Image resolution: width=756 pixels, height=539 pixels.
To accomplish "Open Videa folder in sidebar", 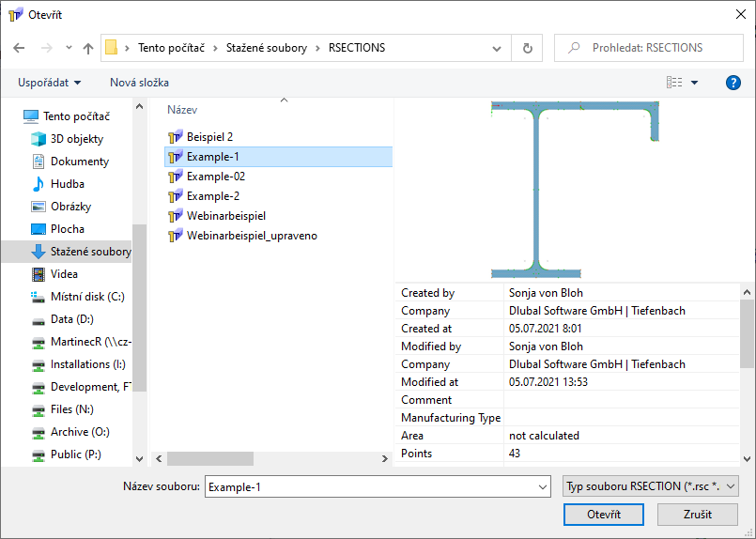I will pyautogui.click(x=54, y=274).
